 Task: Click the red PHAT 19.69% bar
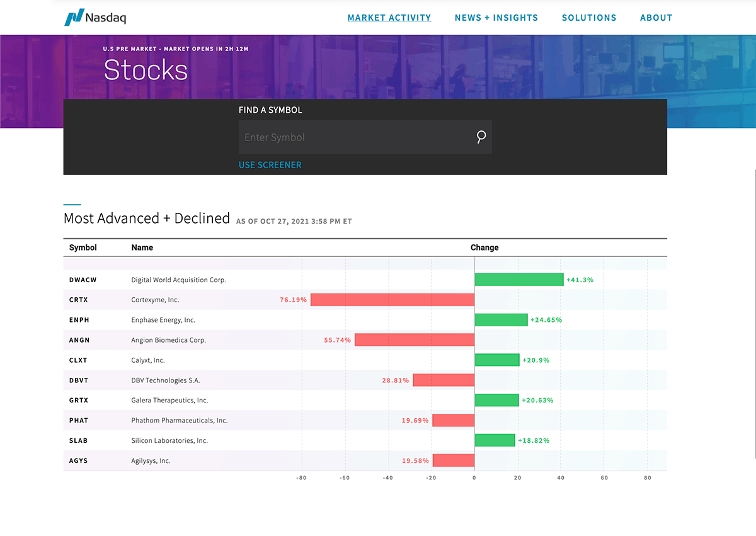(x=454, y=420)
